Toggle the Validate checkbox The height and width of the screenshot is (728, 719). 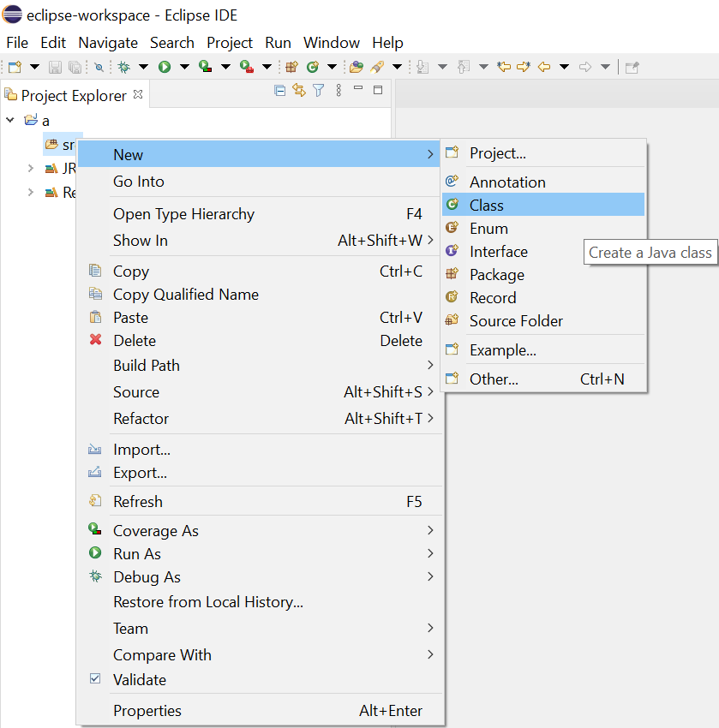click(95, 678)
